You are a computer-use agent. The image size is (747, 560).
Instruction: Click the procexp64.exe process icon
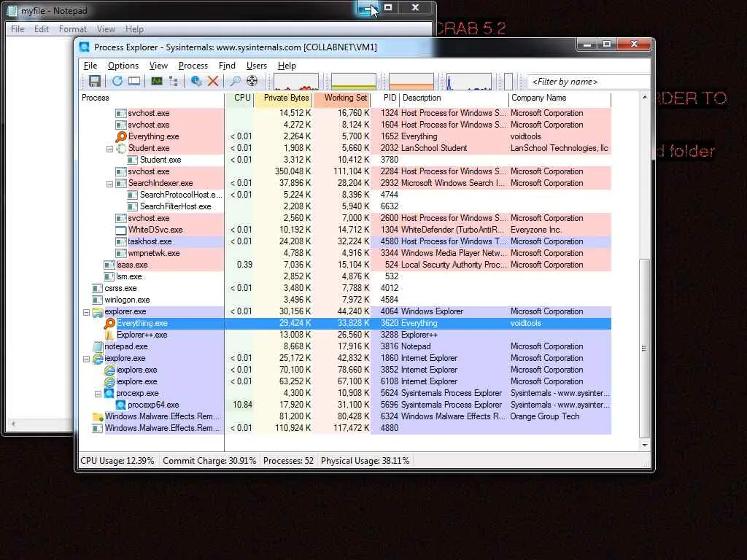(120, 405)
